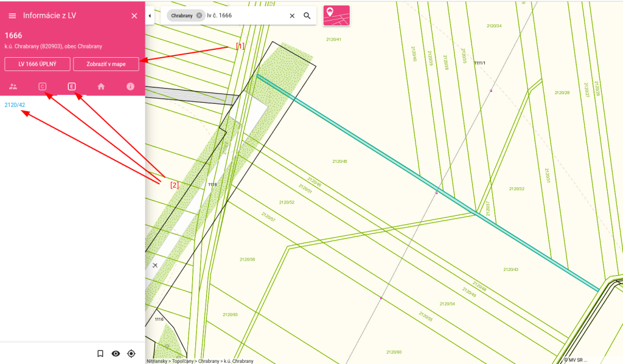Click the LV 1666 ÚPLNÝ button
Viewport: 623px width, 364px height.
pos(37,64)
